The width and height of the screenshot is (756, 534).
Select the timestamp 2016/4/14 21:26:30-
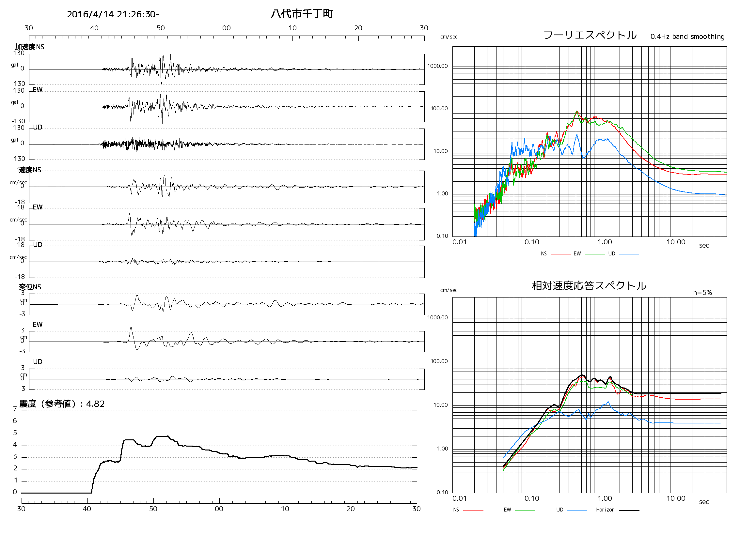tap(113, 14)
